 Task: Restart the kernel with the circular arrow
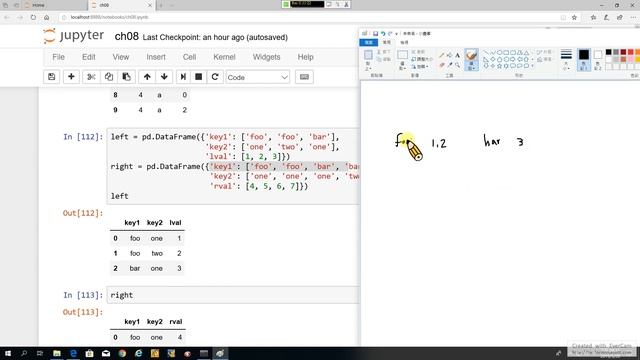[215, 77]
